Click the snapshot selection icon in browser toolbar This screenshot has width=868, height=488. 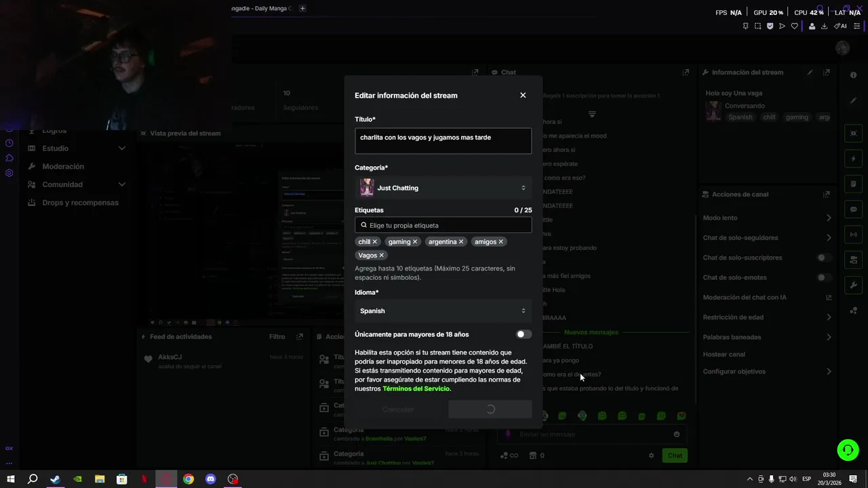click(757, 26)
